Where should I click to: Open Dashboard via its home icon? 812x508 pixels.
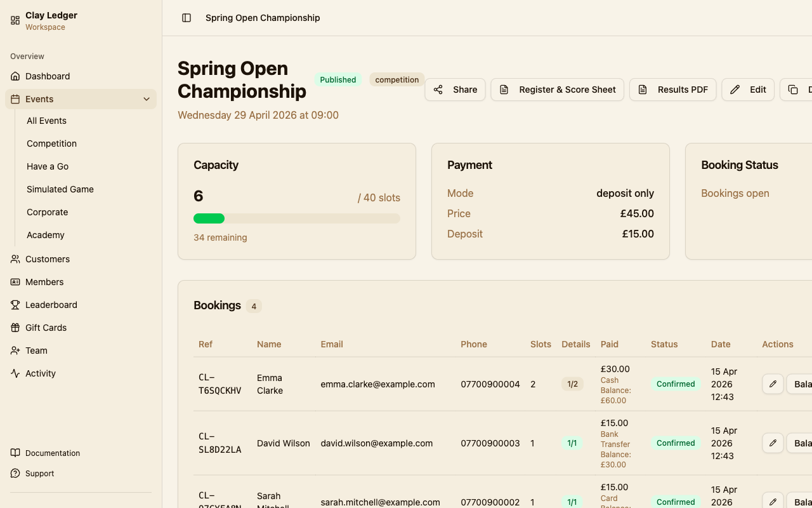click(x=15, y=76)
